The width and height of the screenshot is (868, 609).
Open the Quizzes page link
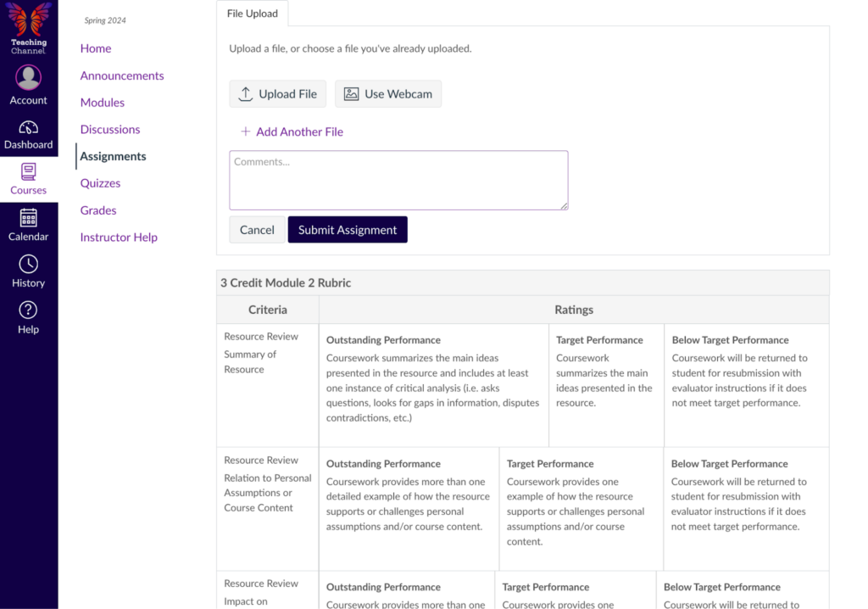[x=100, y=183]
